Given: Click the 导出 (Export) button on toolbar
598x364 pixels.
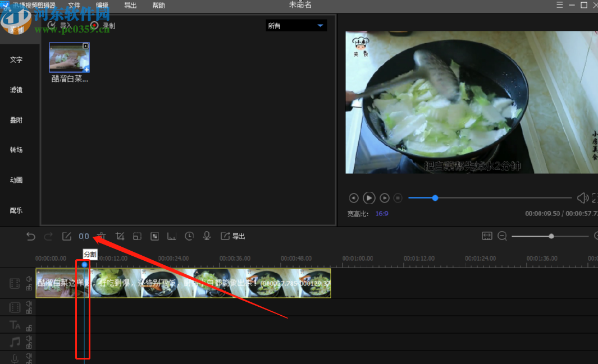Looking at the screenshot, I should point(232,236).
